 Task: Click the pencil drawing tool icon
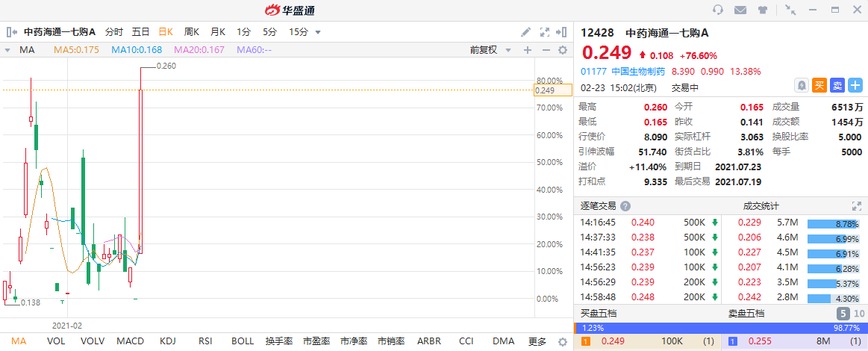click(x=525, y=32)
